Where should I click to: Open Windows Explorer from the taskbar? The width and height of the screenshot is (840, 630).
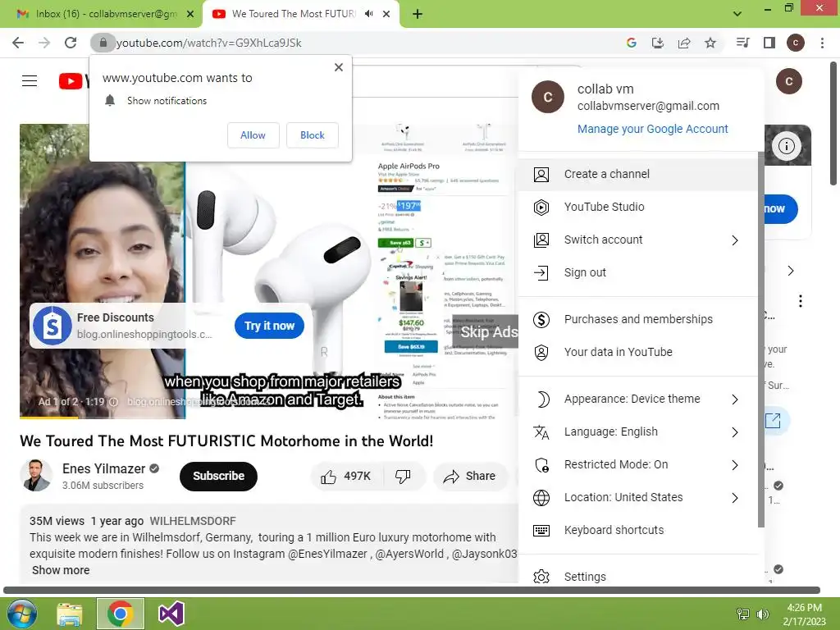click(x=70, y=614)
